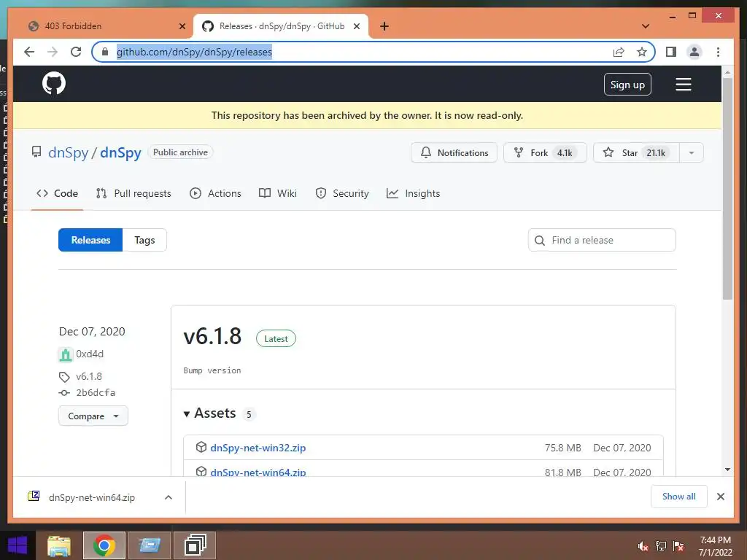Click the Notifications button
This screenshot has width=747, height=560.
454,153
